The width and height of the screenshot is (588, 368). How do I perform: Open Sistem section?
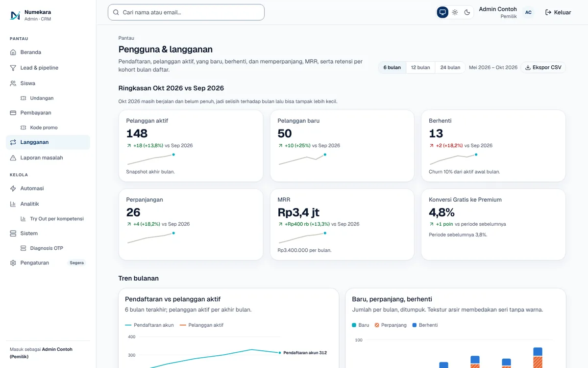tap(48, 234)
